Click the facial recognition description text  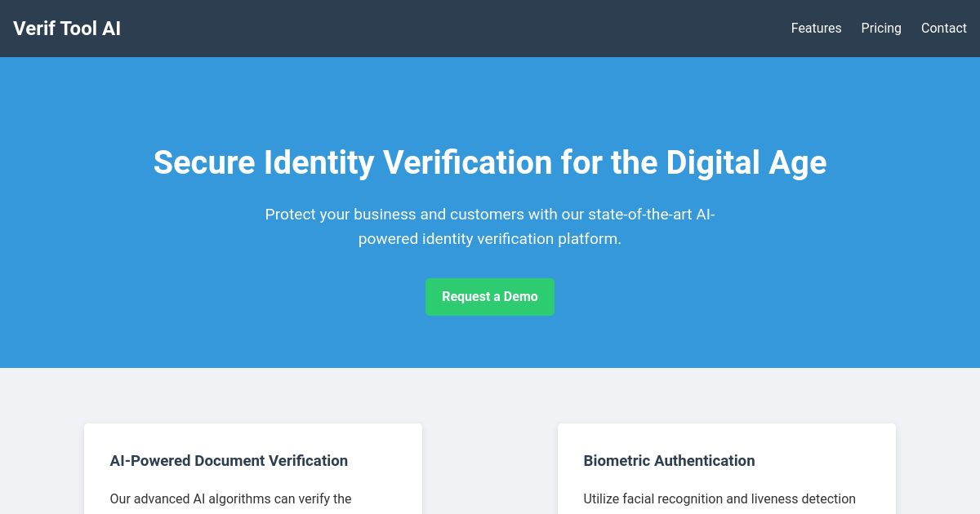(x=719, y=498)
